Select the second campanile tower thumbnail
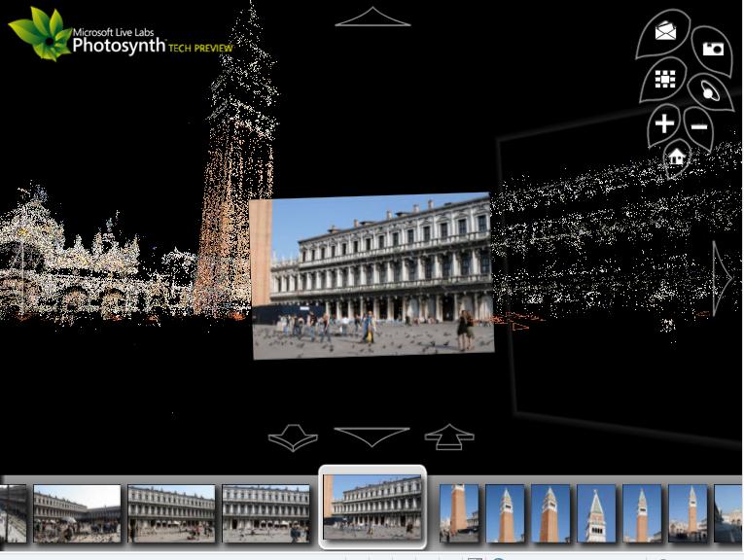This screenshot has width=744, height=560. click(505, 513)
